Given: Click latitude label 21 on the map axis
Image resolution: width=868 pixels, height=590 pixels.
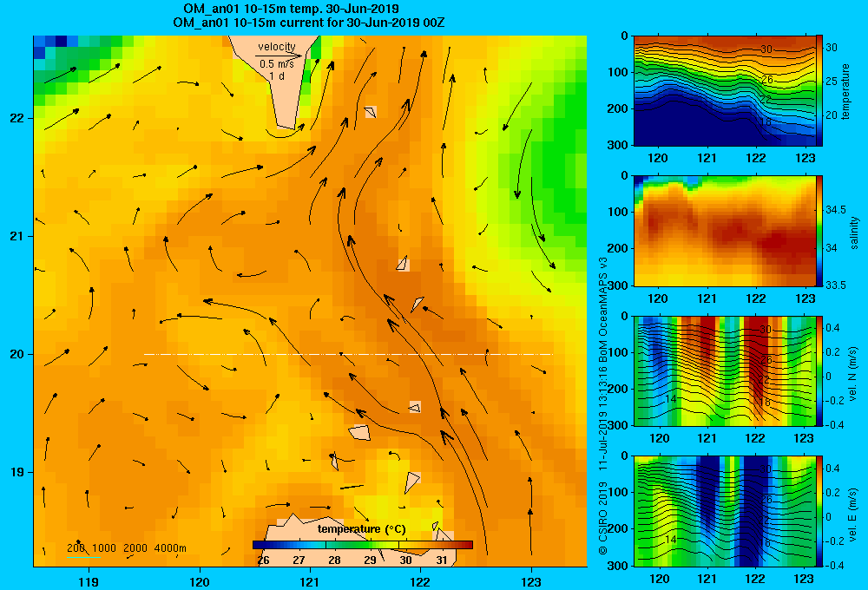Looking at the screenshot, I should tap(17, 236).
